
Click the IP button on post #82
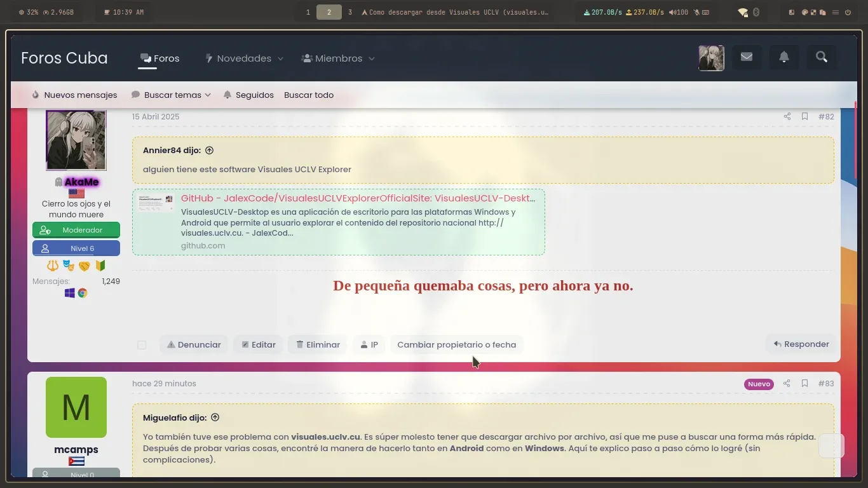click(369, 345)
